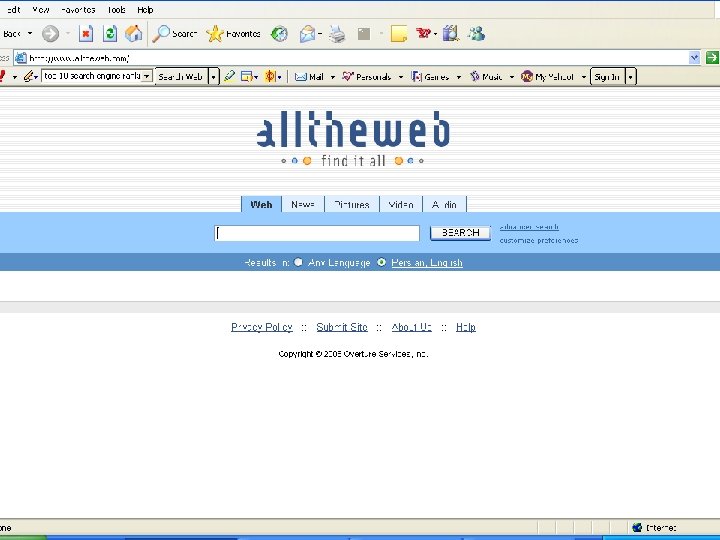Switch to the News search tab
The height and width of the screenshot is (540, 720).
click(x=303, y=204)
